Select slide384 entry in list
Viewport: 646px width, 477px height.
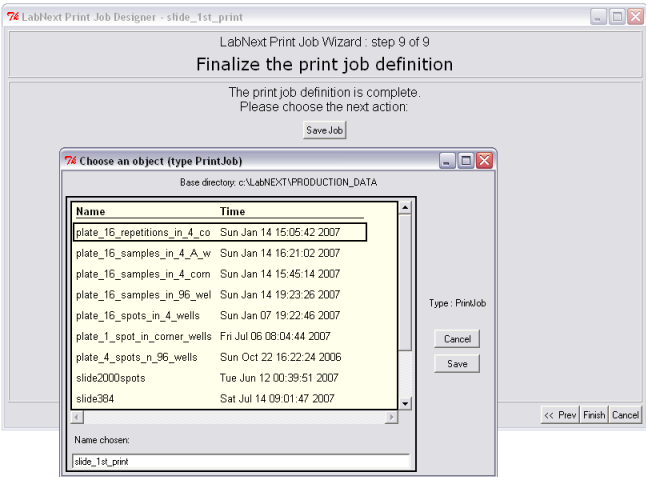220,399
